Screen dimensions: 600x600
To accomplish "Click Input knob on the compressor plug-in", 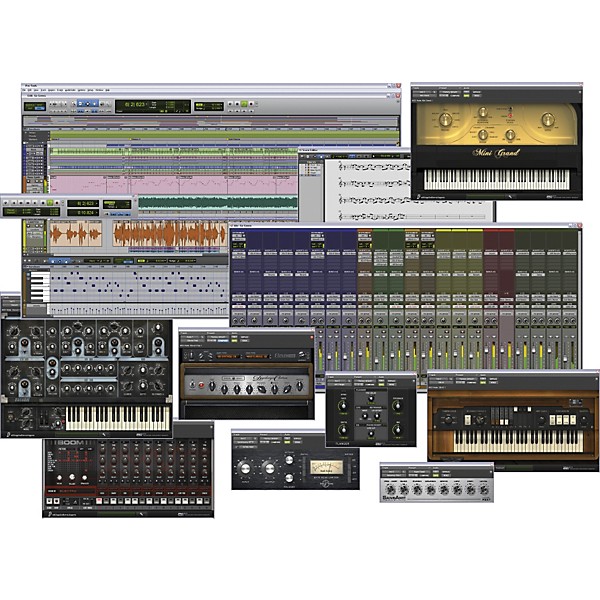I will point(245,468).
